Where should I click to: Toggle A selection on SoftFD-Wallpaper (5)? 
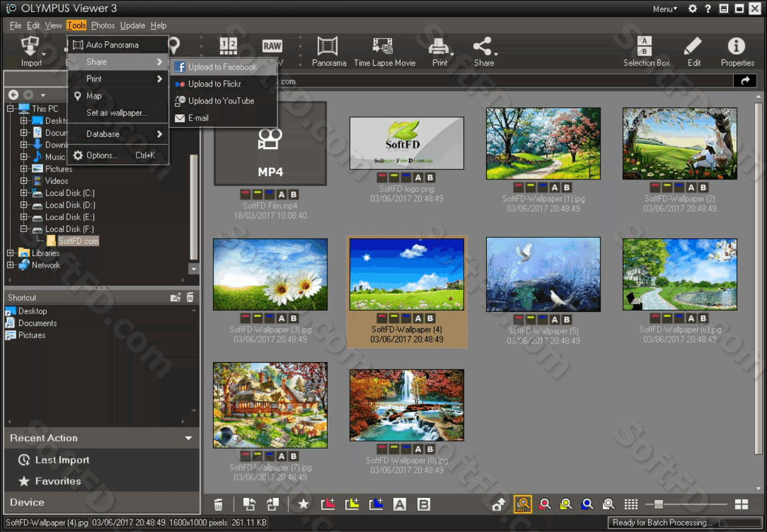click(555, 320)
